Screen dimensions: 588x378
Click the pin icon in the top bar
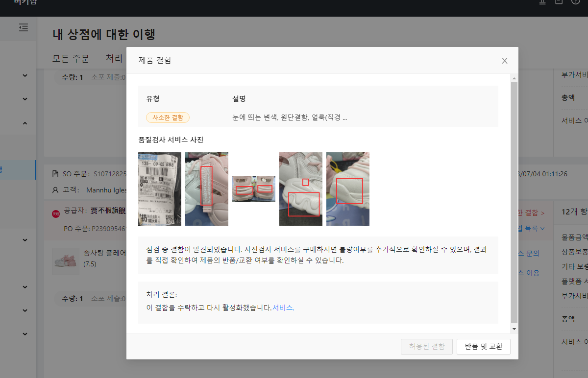click(542, 2)
